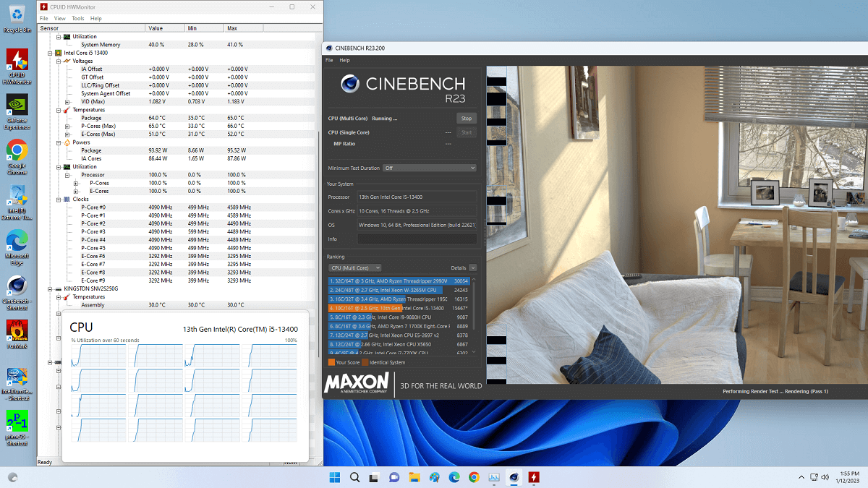Open the CPU (Multi Core) ranking dropdown
868x488 pixels.
point(354,267)
